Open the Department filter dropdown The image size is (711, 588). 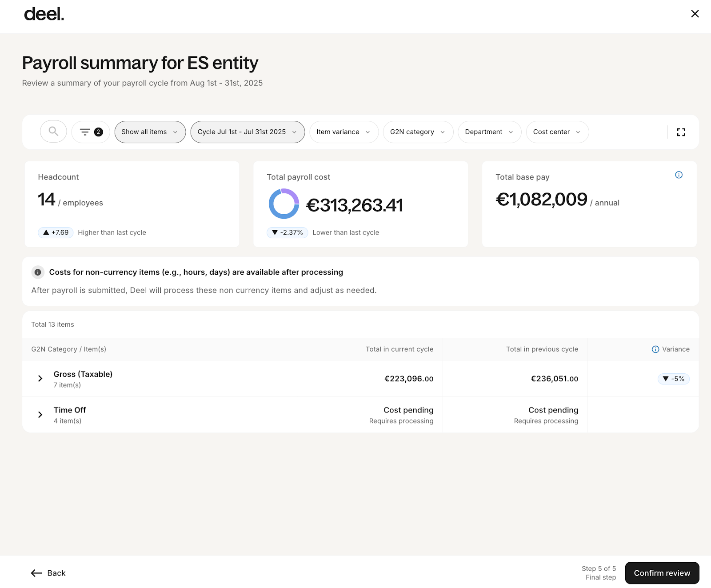point(489,132)
